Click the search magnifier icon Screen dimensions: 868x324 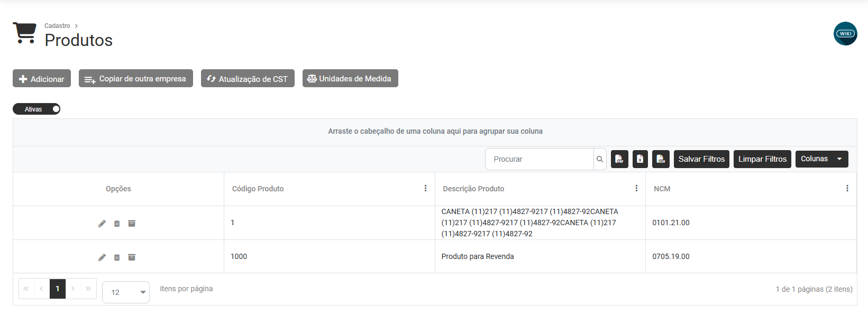(x=600, y=159)
